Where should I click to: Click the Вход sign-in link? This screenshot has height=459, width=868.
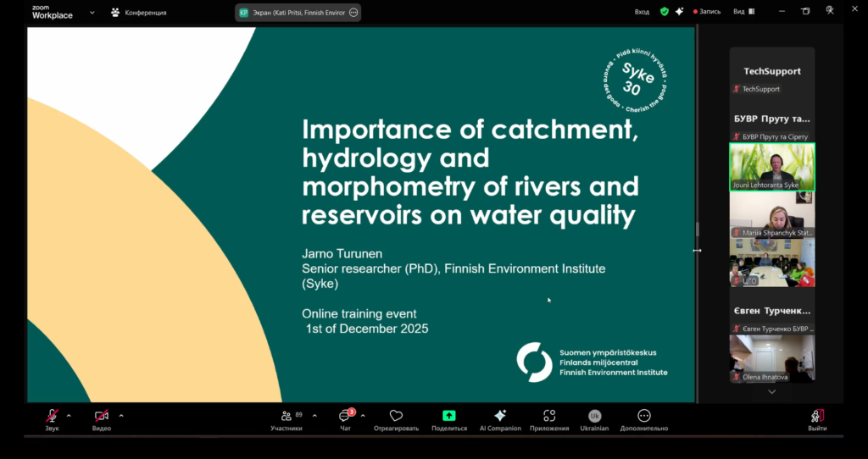pos(642,12)
